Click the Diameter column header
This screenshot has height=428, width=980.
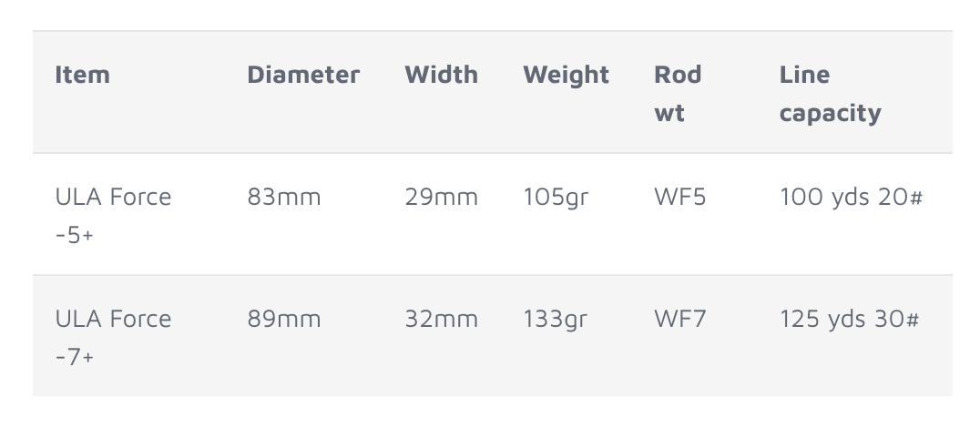(303, 75)
